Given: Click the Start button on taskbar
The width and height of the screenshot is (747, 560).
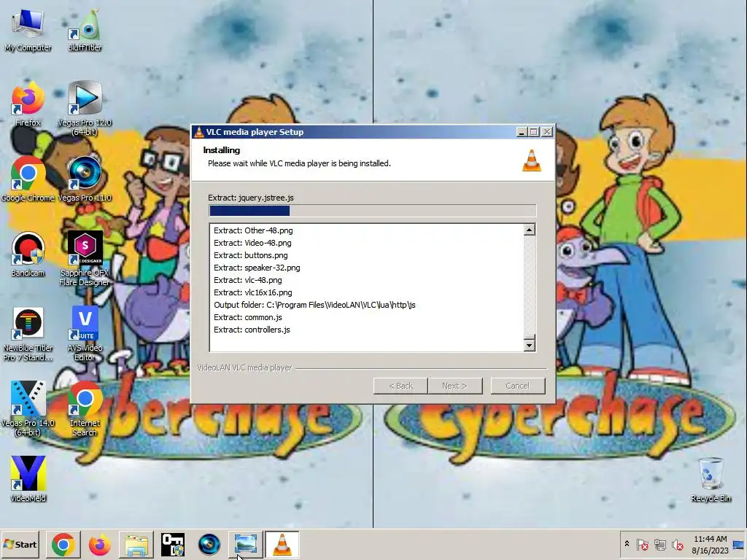Looking at the screenshot, I should point(20,544).
